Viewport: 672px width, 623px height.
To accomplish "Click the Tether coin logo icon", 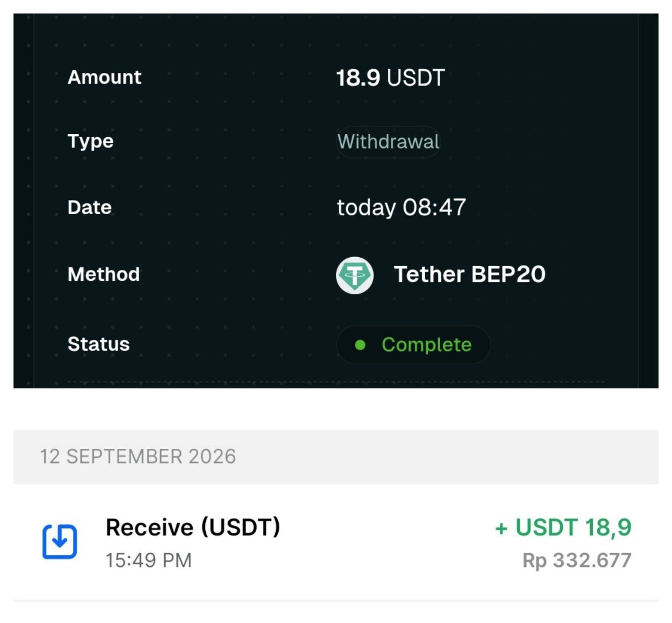I will 355,275.
